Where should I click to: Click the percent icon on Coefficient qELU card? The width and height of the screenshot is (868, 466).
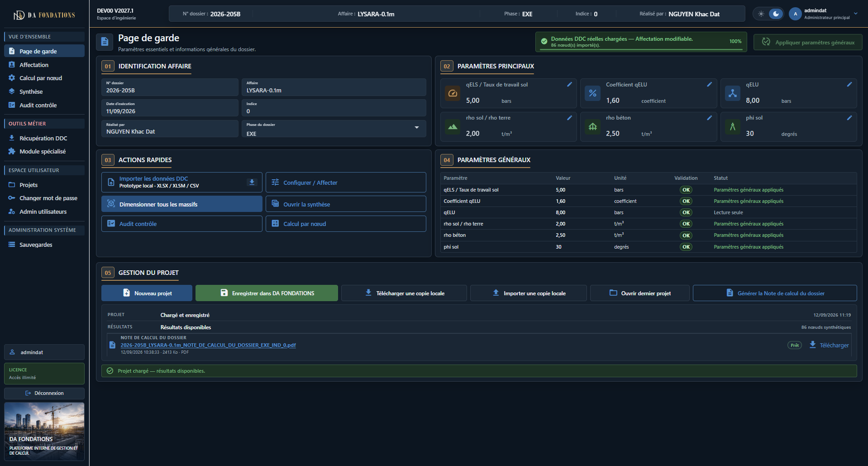point(592,93)
